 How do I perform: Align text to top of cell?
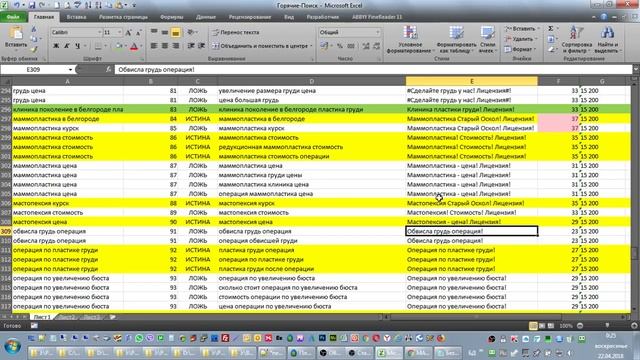click(x=154, y=32)
